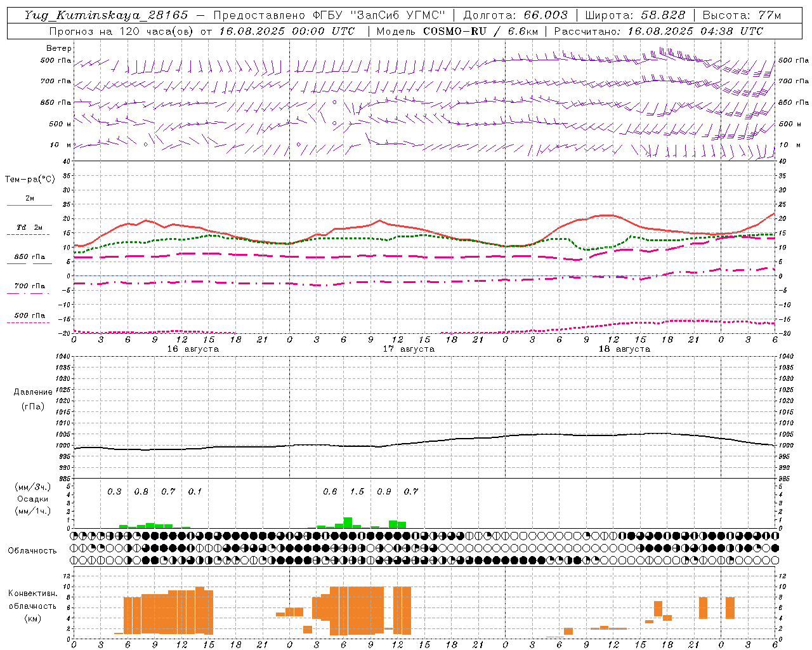Select the longitude value 'Долгота: 66.003'

point(515,15)
